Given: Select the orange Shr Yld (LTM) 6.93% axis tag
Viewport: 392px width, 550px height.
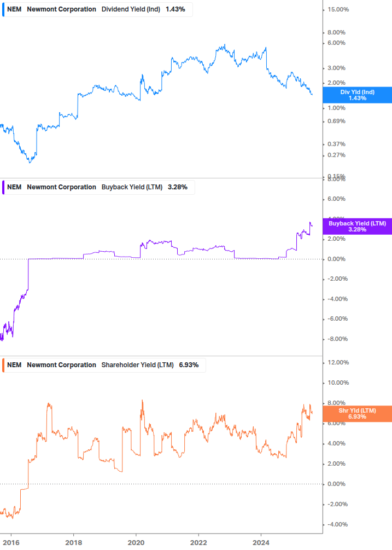Looking at the screenshot, I should click(357, 414).
